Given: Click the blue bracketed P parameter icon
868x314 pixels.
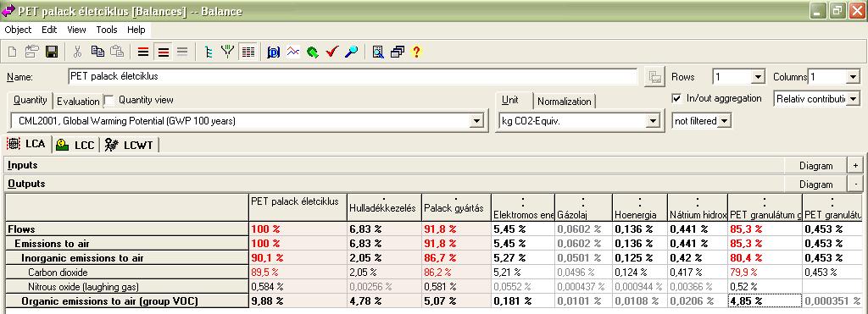Looking at the screenshot, I should [x=274, y=52].
